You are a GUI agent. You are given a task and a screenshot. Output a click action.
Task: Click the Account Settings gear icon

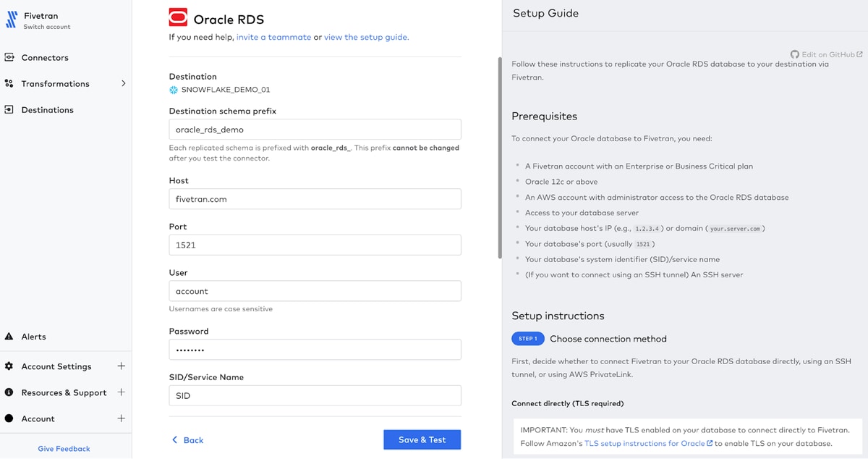tap(9, 366)
